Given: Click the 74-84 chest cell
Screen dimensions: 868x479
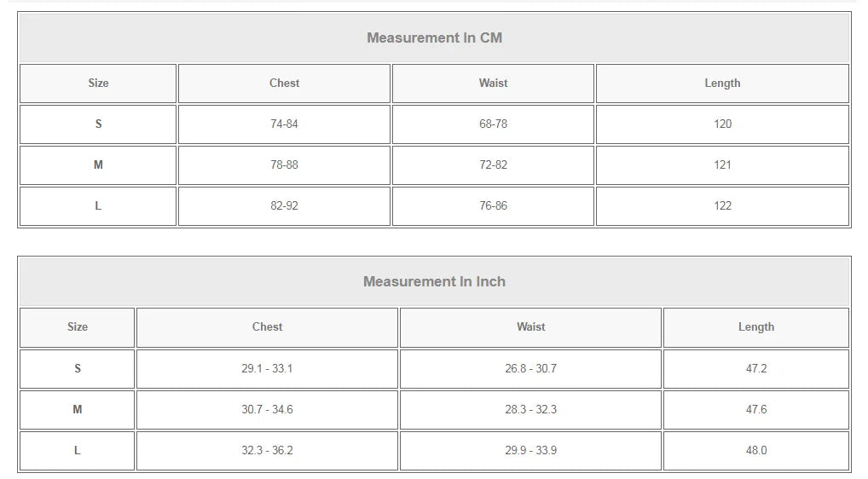Looking at the screenshot, I should 284,124.
